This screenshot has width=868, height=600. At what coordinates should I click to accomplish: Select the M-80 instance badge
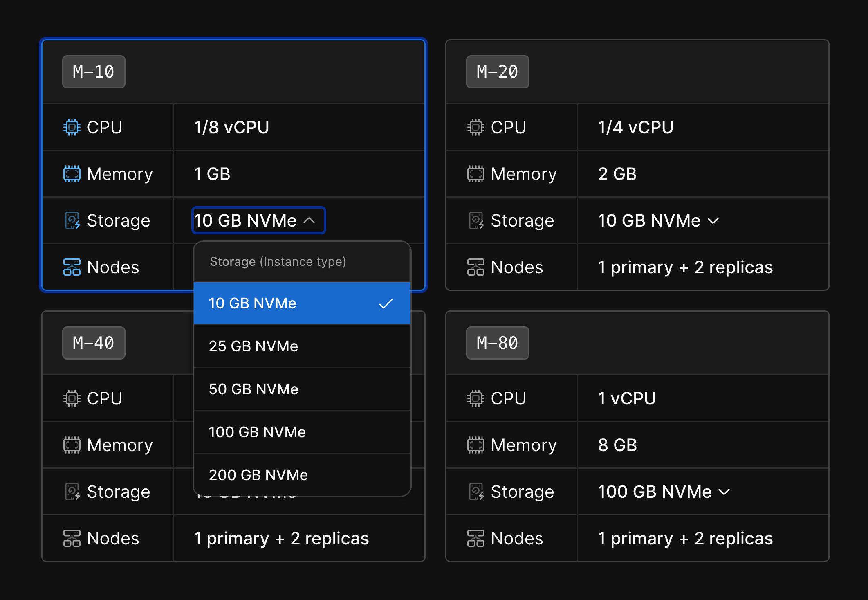497,343
